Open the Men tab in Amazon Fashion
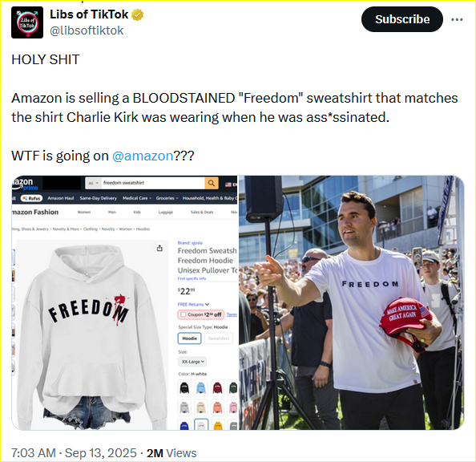The height and width of the screenshot is (462, 476). click(112, 213)
